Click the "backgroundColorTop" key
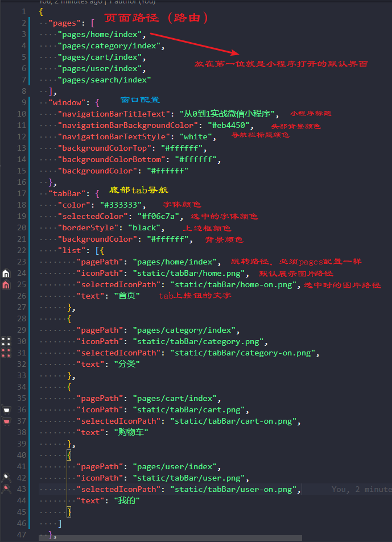This screenshot has width=392, height=542. pyautogui.click(x=104, y=148)
